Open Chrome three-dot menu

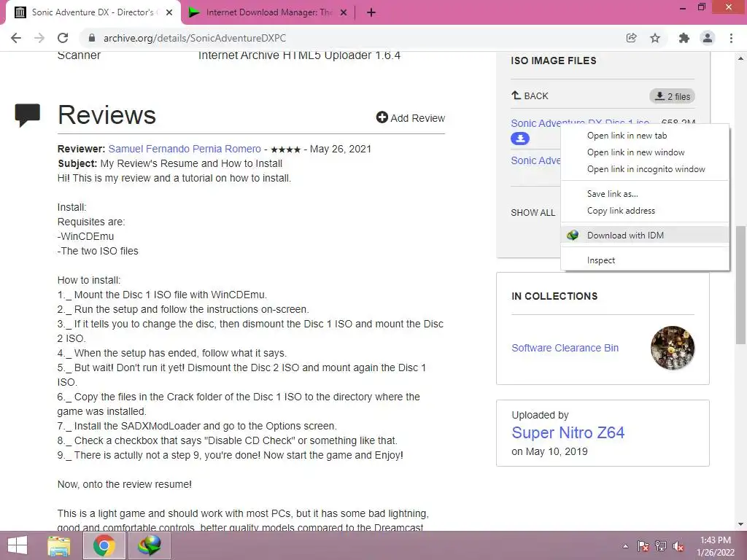tap(731, 38)
